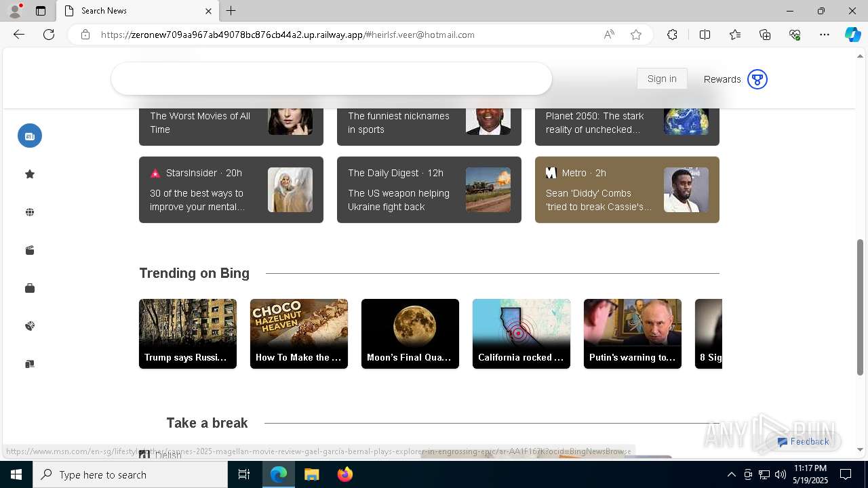
Task: Click scrollbar down arrow
Action: 861,449
